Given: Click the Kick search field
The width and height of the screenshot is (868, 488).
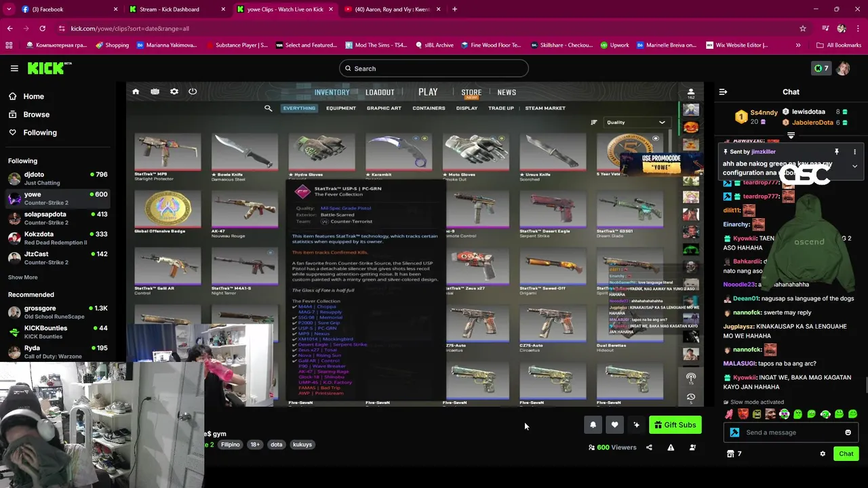Looking at the screenshot, I should tap(434, 68).
